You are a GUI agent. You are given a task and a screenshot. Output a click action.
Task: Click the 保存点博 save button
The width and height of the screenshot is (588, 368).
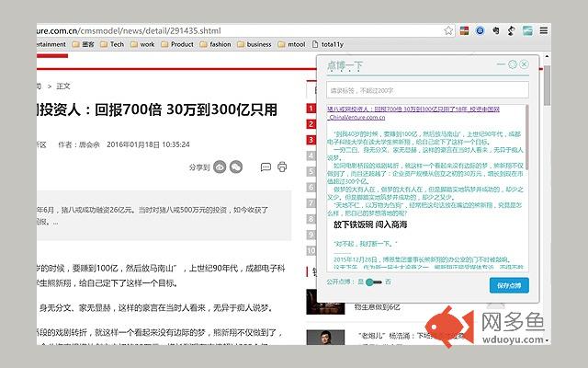(509, 285)
